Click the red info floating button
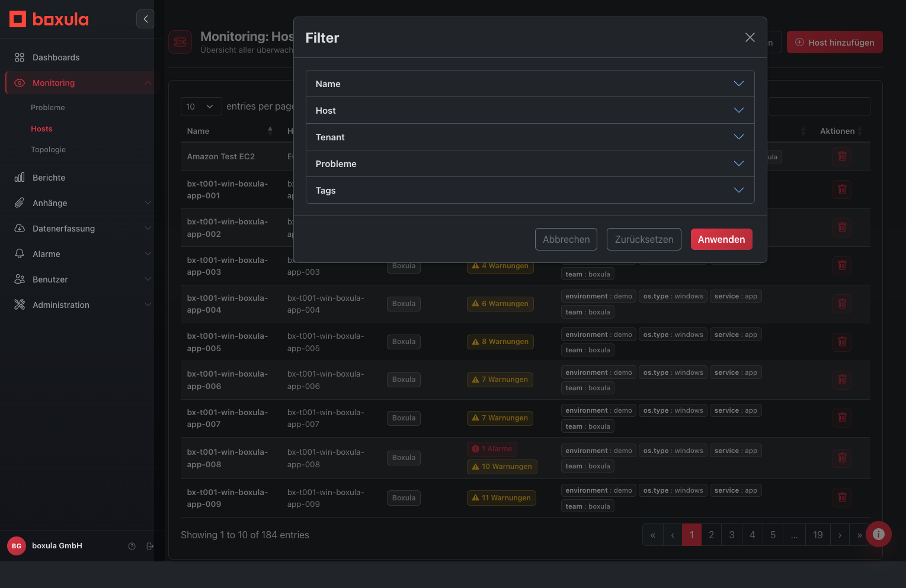This screenshot has width=906, height=588. coord(879,534)
